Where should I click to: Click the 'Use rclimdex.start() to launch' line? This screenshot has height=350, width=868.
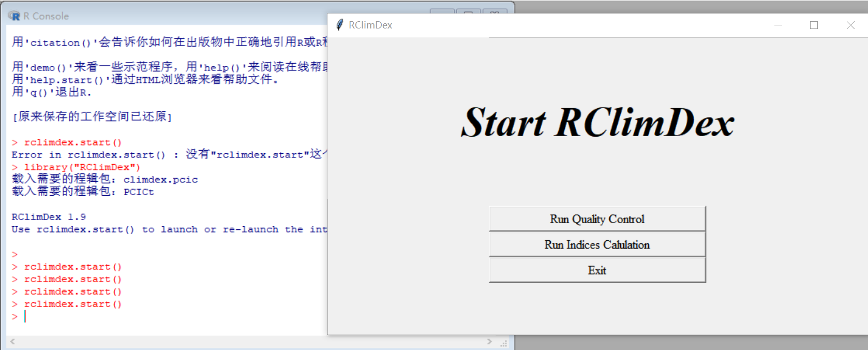click(169, 229)
